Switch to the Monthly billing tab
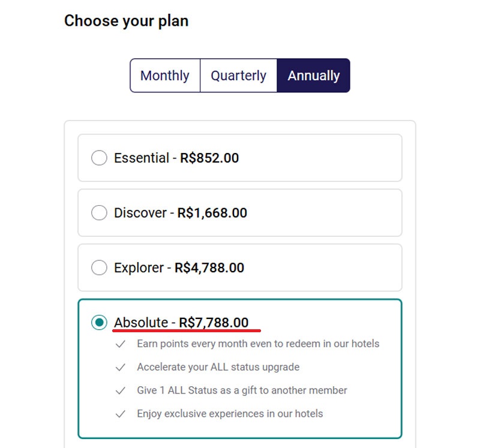480x448 pixels. coord(164,76)
